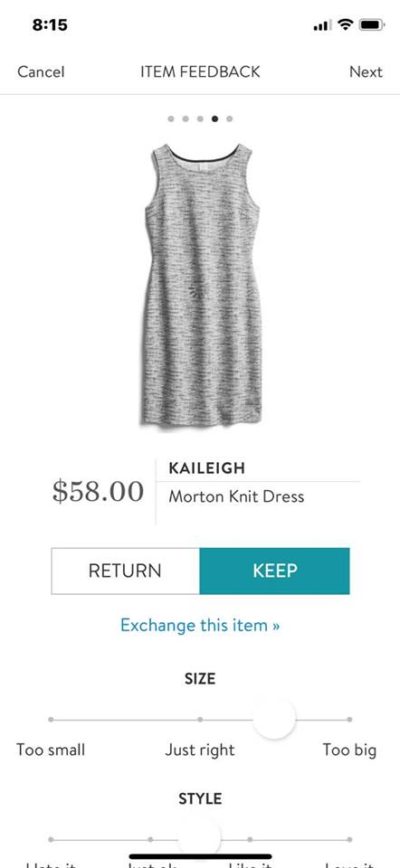This screenshot has height=868, width=400.
Task: Select the first page indicator dot
Action: 171,118
